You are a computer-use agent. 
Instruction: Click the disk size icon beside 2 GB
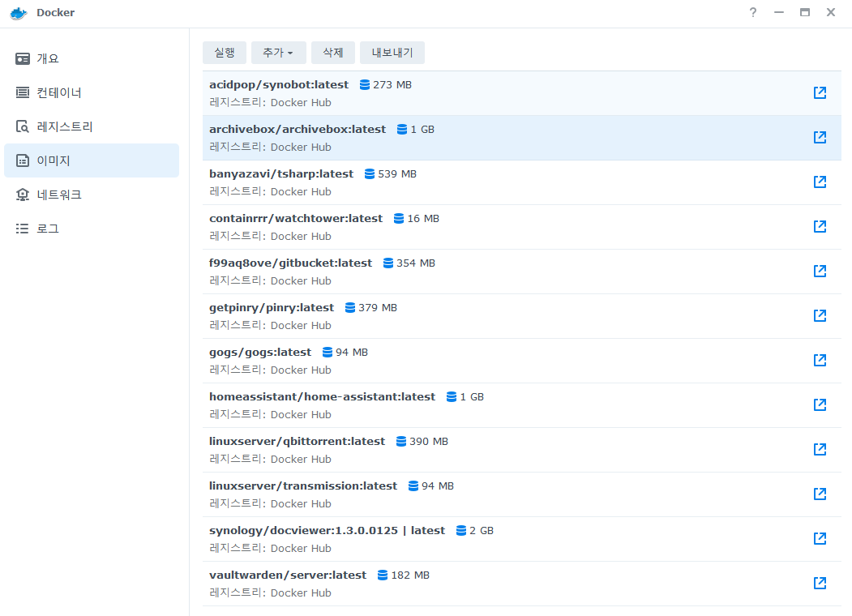(461, 530)
